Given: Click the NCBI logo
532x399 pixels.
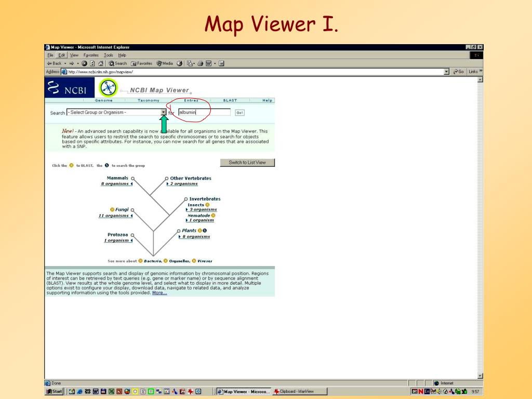Looking at the screenshot, I should pos(70,87).
